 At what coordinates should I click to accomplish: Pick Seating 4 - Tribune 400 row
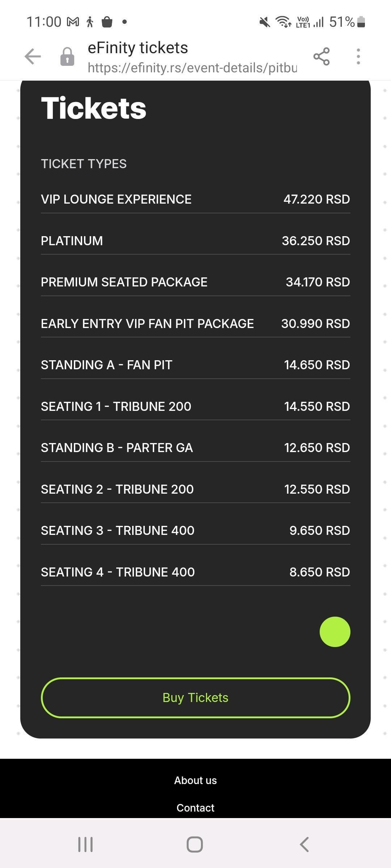[195, 572]
